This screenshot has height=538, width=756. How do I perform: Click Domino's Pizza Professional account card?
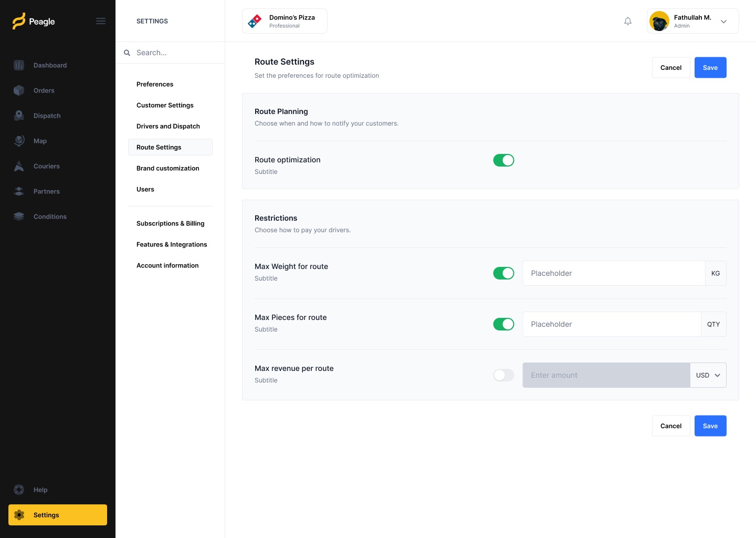coord(285,21)
